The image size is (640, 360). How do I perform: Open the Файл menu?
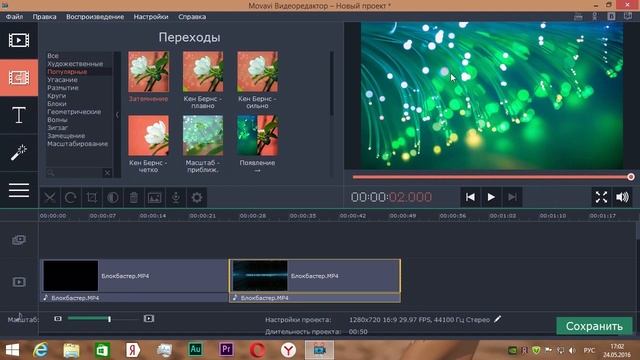[14, 17]
